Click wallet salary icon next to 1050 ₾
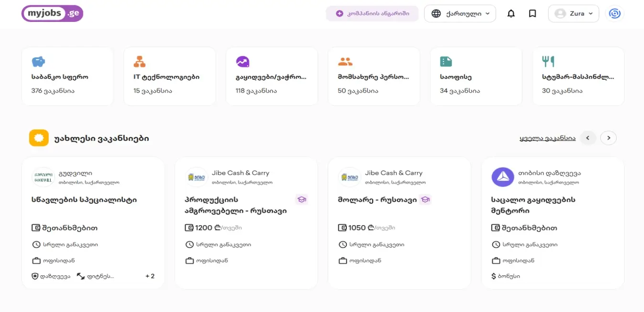Image resolution: width=644 pixels, height=312 pixels. click(343, 228)
